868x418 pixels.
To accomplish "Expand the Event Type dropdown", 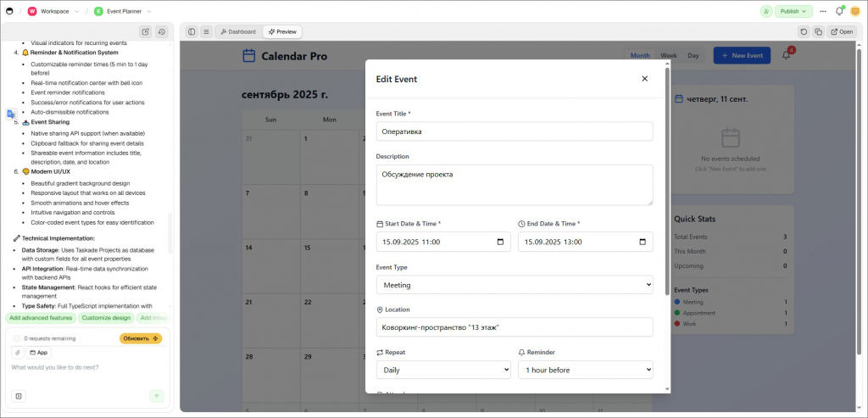I will 515,285.
